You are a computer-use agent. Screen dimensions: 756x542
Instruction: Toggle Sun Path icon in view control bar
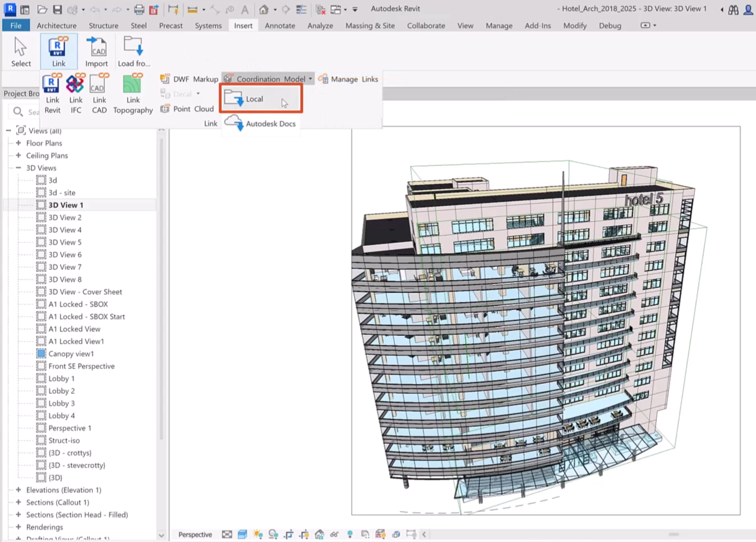tap(258, 534)
